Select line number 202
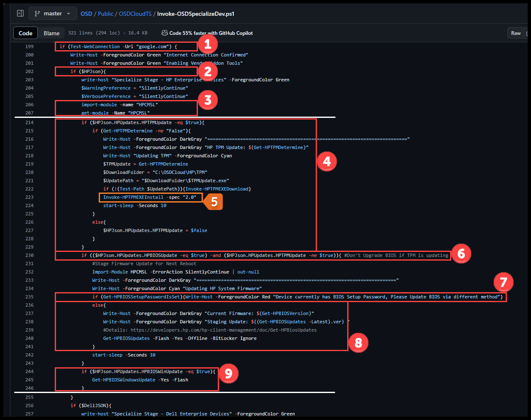 [29, 71]
